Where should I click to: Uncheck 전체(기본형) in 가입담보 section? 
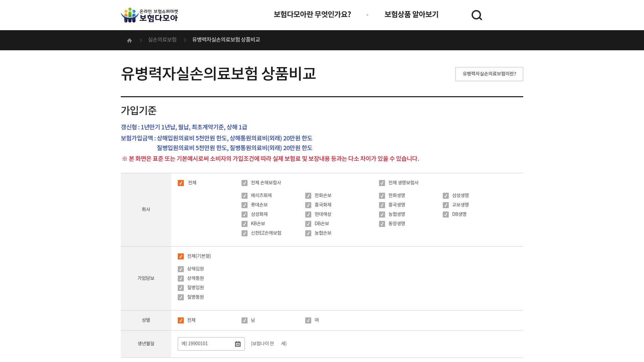click(180, 256)
